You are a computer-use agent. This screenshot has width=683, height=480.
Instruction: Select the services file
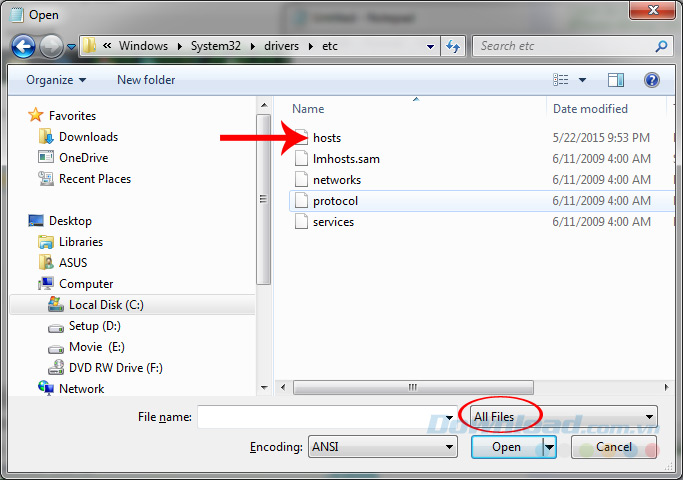(x=333, y=222)
